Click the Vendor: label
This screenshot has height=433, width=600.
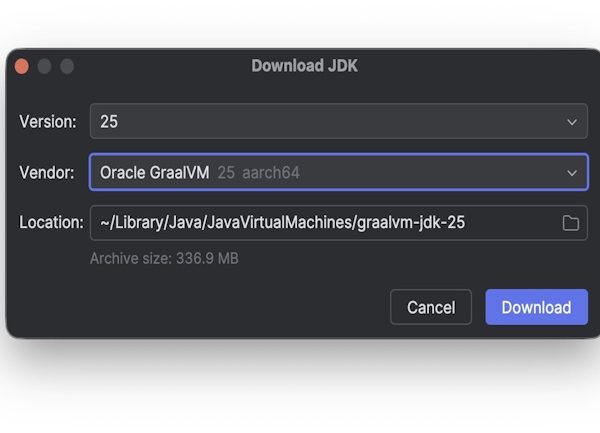tap(47, 173)
